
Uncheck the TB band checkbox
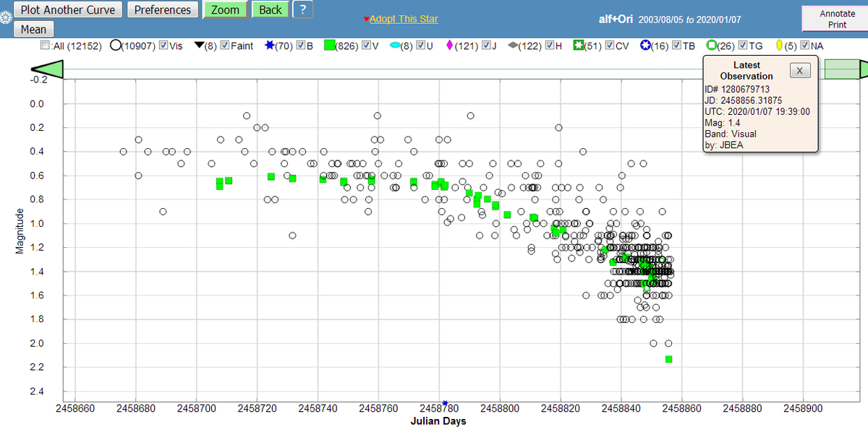coord(676,46)
